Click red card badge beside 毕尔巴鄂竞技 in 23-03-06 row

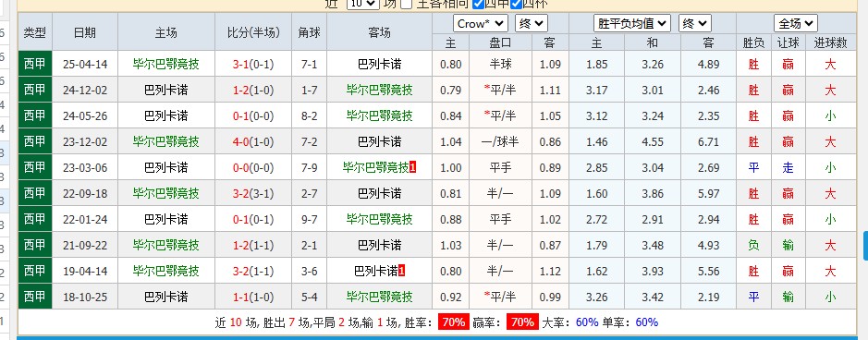(x=413, y=167)
